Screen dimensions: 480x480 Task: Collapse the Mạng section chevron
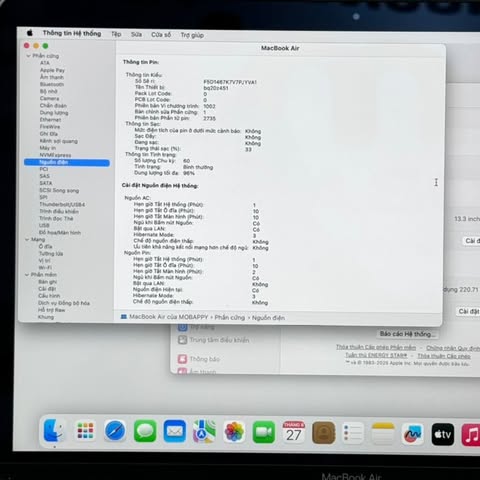(x=27, y=239)
